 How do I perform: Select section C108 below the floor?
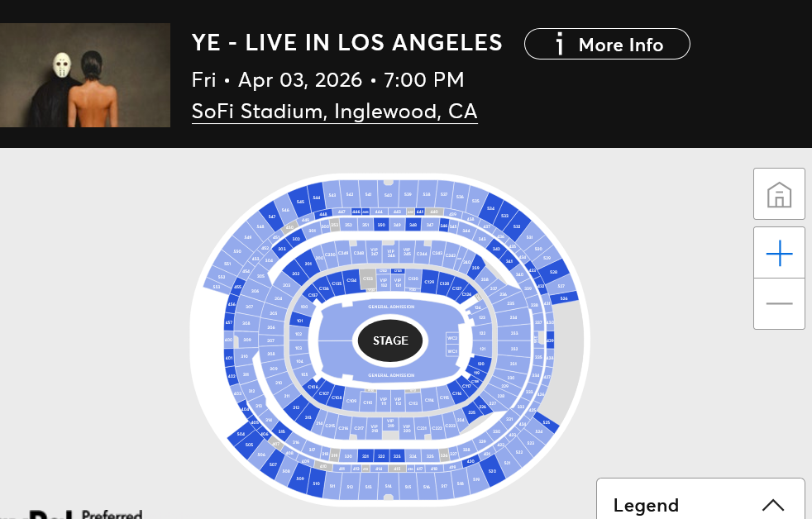[337, 398]
